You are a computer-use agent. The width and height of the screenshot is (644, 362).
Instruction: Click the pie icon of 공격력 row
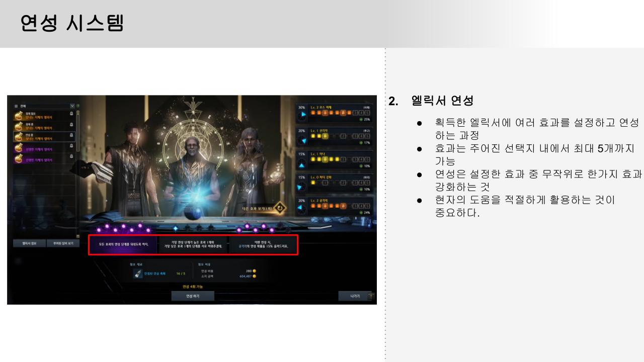pos(302,209)
